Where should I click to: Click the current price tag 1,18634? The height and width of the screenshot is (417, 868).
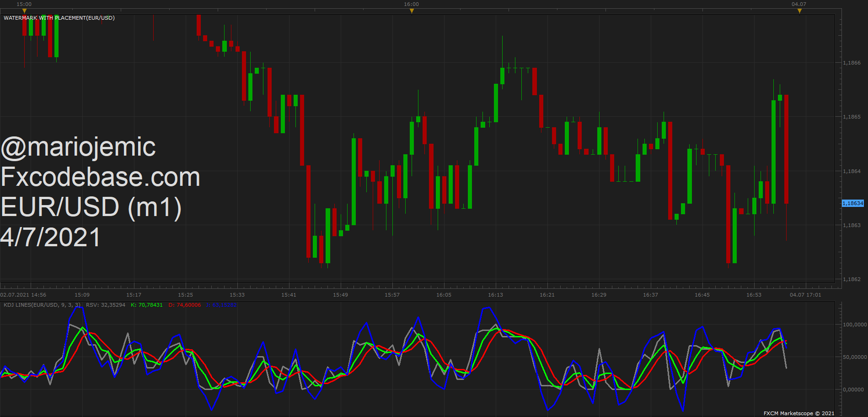(853, 203)
